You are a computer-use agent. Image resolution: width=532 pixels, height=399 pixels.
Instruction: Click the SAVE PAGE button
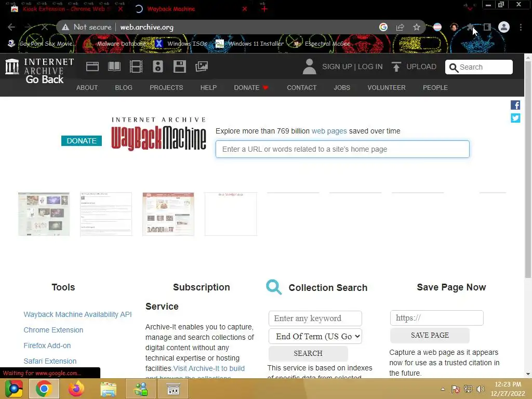(430, 335)
